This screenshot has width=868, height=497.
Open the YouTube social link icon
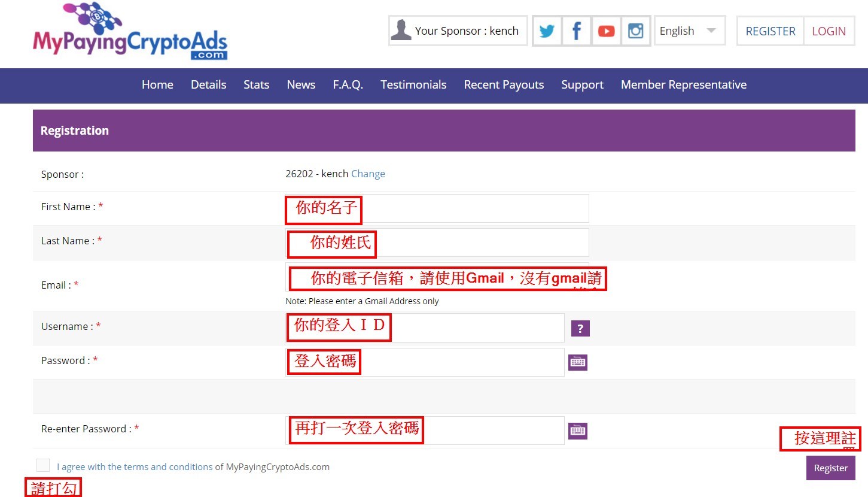tap(606, 31)
